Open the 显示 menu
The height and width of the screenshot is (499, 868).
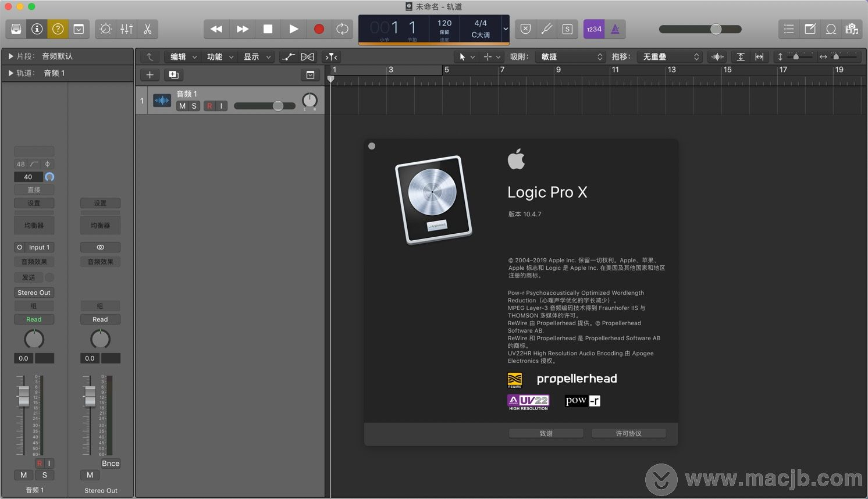(x=257, y=56)
